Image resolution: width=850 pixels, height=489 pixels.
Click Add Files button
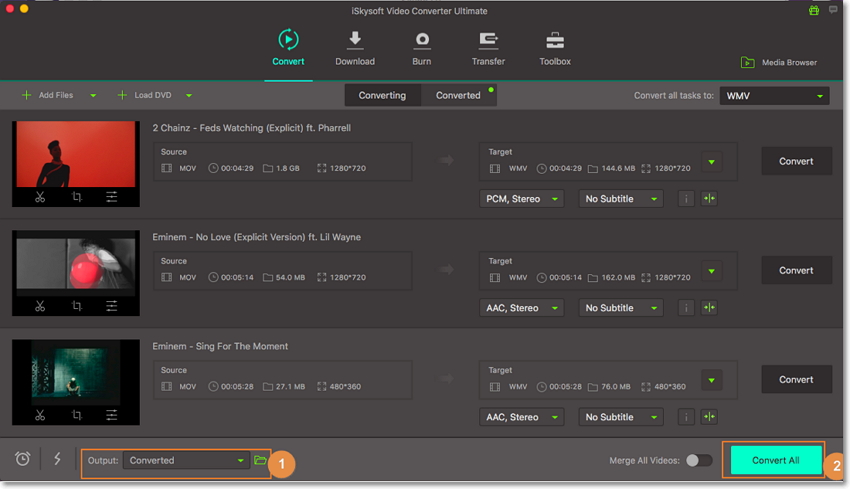point(48,95)
